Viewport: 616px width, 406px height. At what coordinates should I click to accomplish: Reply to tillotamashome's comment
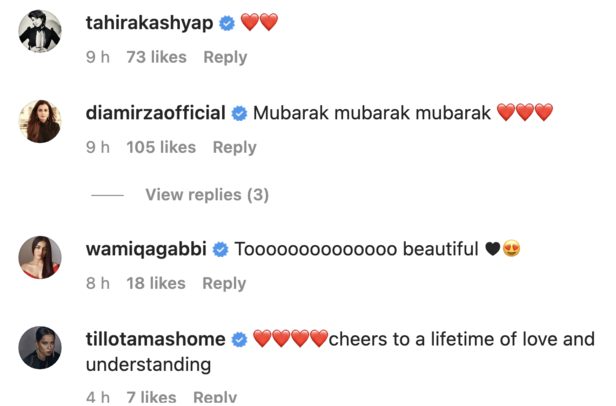tap(214, 397)
